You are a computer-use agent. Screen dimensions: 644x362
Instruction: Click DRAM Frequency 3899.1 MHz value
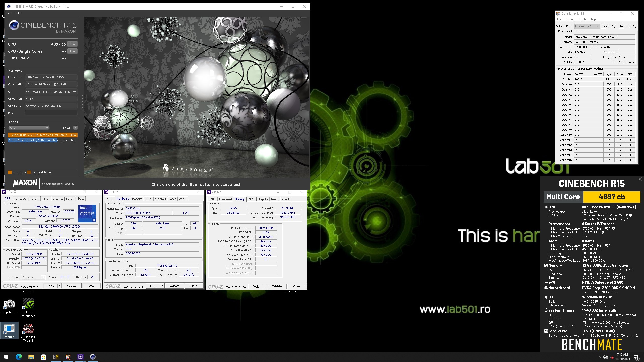[266, 228]
